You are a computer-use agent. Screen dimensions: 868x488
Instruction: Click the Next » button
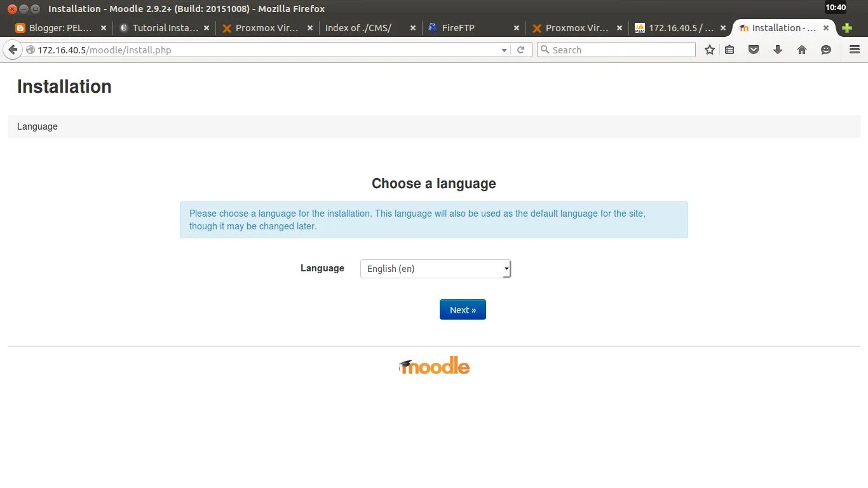click(x=463, y=309)
